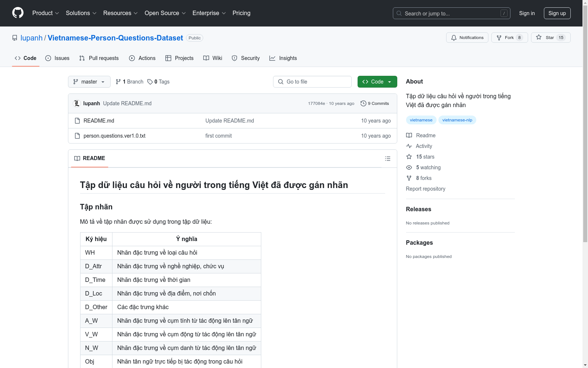Click the README.md file icon

77,121
